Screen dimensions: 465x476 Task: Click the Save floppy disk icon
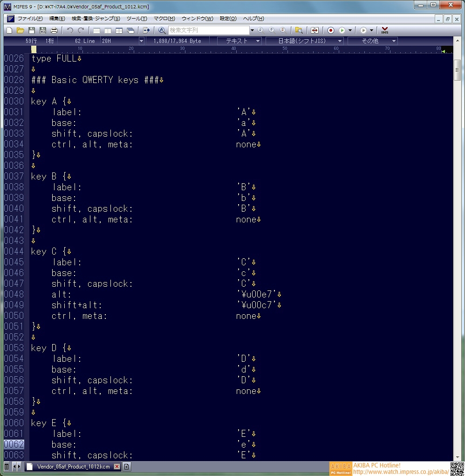(32, 30)
